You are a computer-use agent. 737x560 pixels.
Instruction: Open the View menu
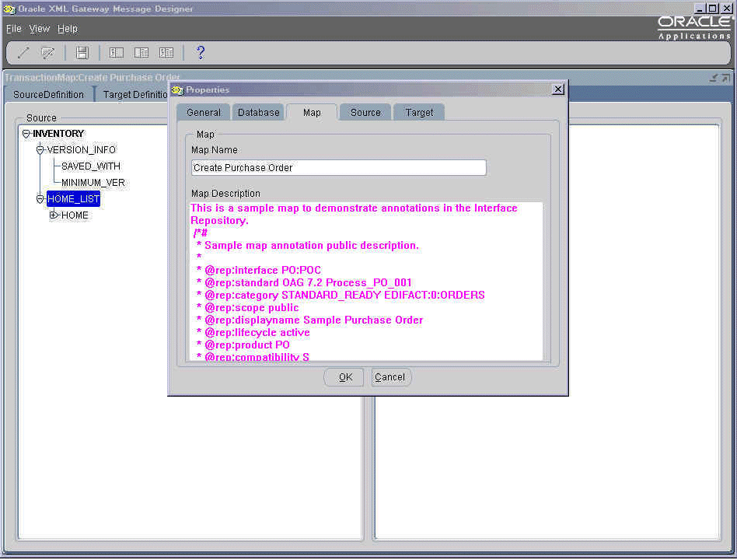pos(40,29)
